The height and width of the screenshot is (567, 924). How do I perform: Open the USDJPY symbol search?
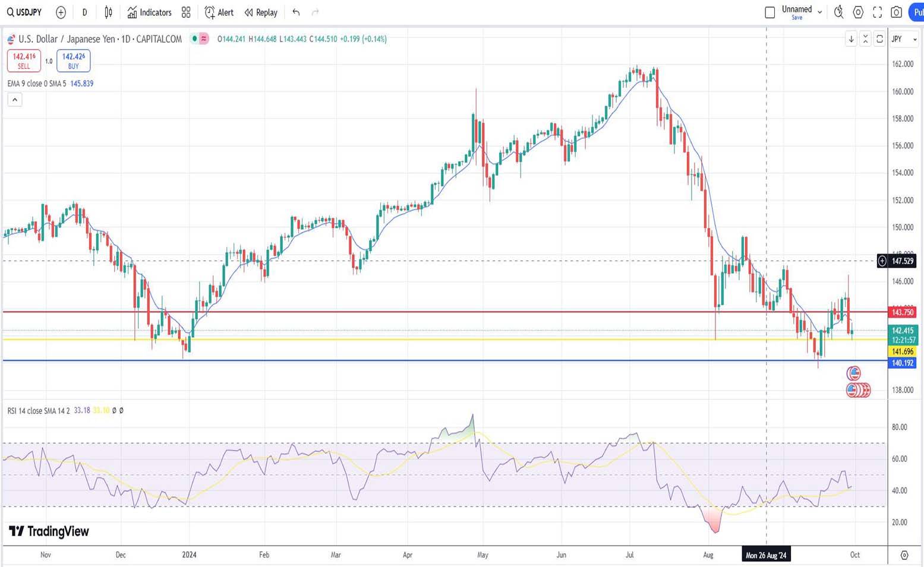(x=24, y=12)
